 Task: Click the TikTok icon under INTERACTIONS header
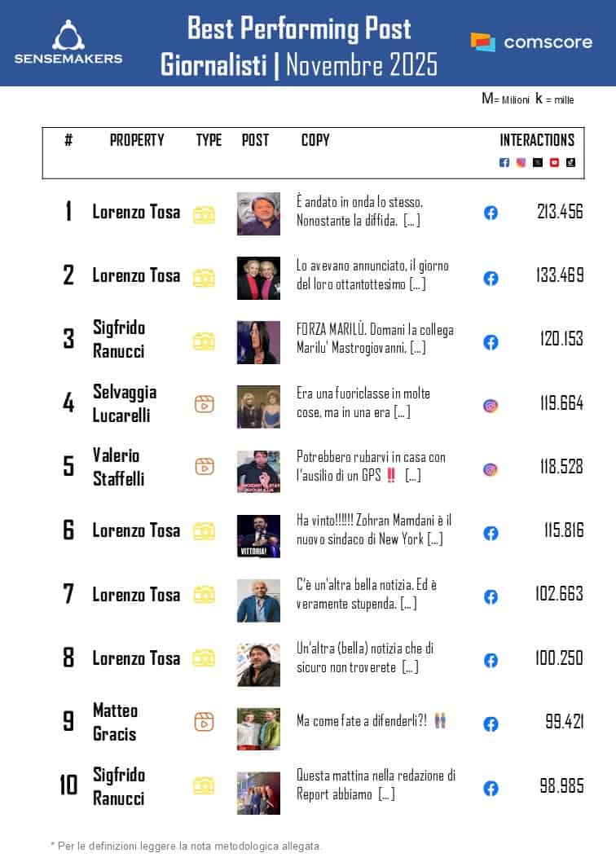(570, 162)
